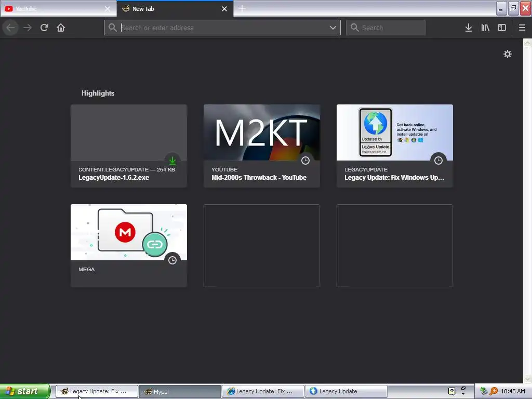This screenshot has height=399, width=532.
Task: Open the MEGA highlight card
Action: (x=129, y=246)
